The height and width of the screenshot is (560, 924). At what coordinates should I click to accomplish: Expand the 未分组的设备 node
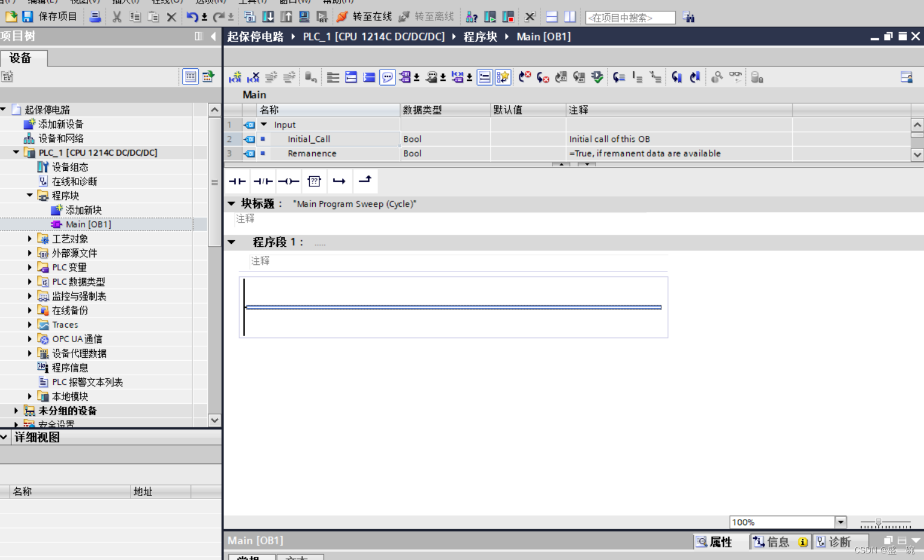click(16, 410)
